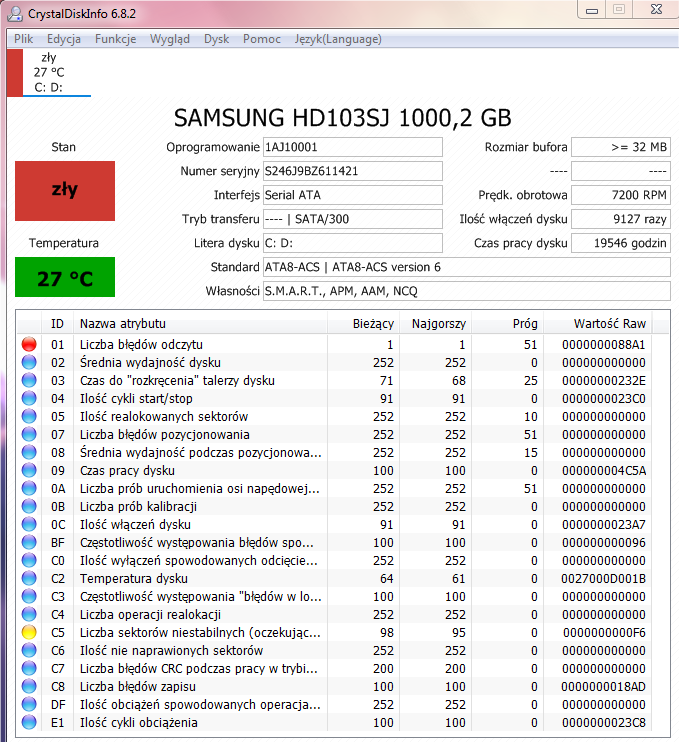
Task: Click the power-on count field 9127 razy
Action: [x=621, y=219]
